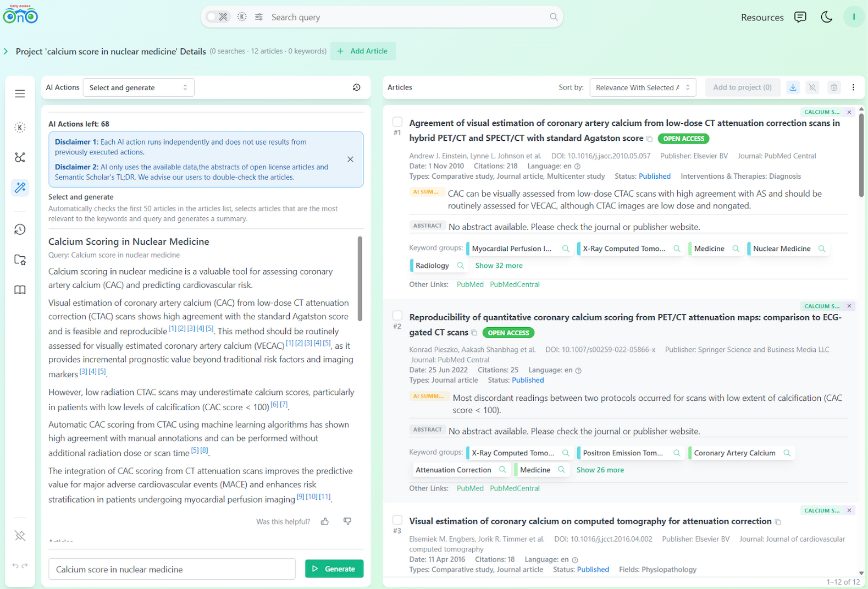Open the hamburger sidebar menu
The width and height of the screenshot is (868, 589).
tap(20, 93)
